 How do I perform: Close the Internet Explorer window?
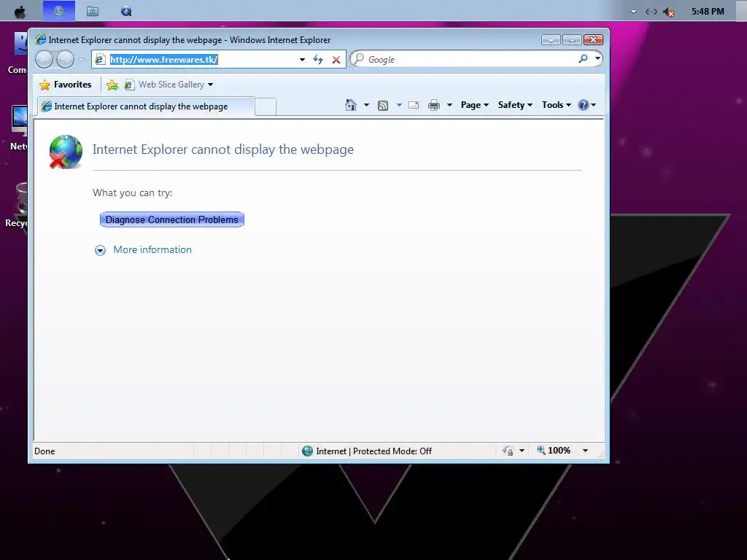pos(594,39)
